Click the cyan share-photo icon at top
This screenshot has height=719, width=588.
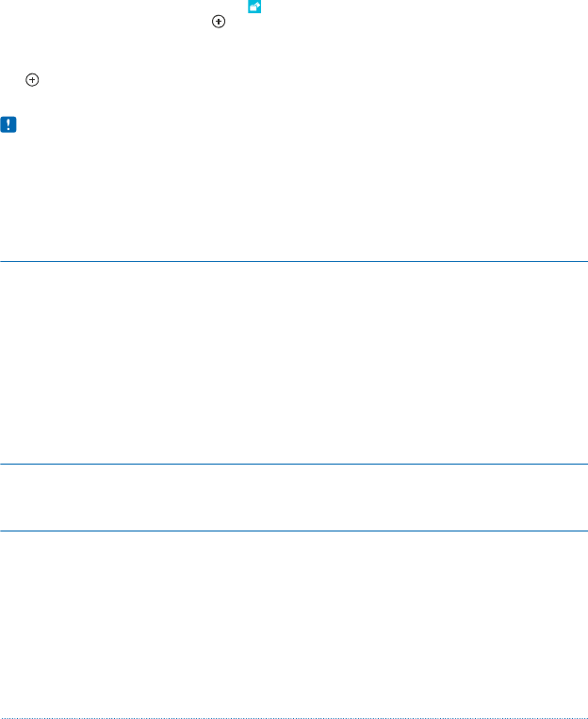coord(254,7)
